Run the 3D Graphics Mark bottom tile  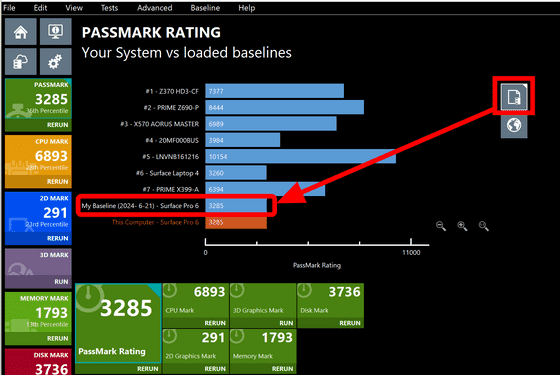pos(286,323)
